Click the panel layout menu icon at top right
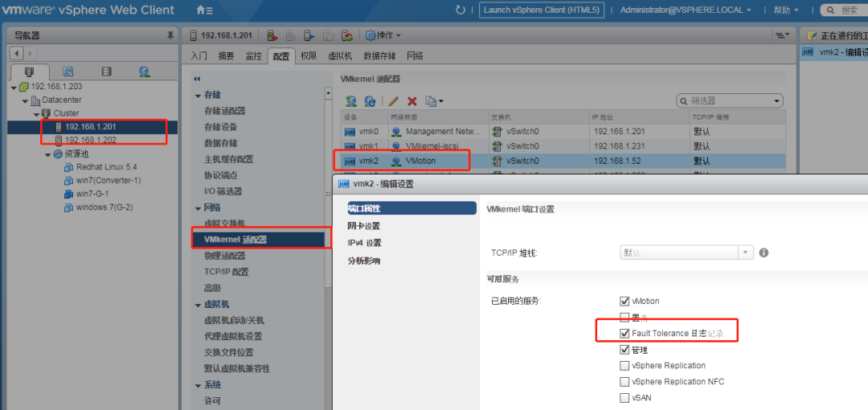Image resolution: width=868 pixels, height=410 pixels. tap(782, 35)
